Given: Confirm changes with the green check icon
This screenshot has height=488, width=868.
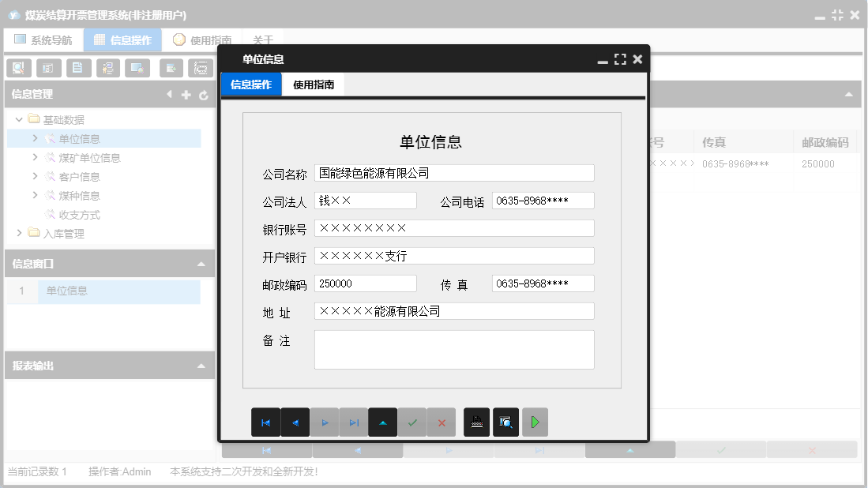Looking at the screenshot, I should [x=412, y=422].
